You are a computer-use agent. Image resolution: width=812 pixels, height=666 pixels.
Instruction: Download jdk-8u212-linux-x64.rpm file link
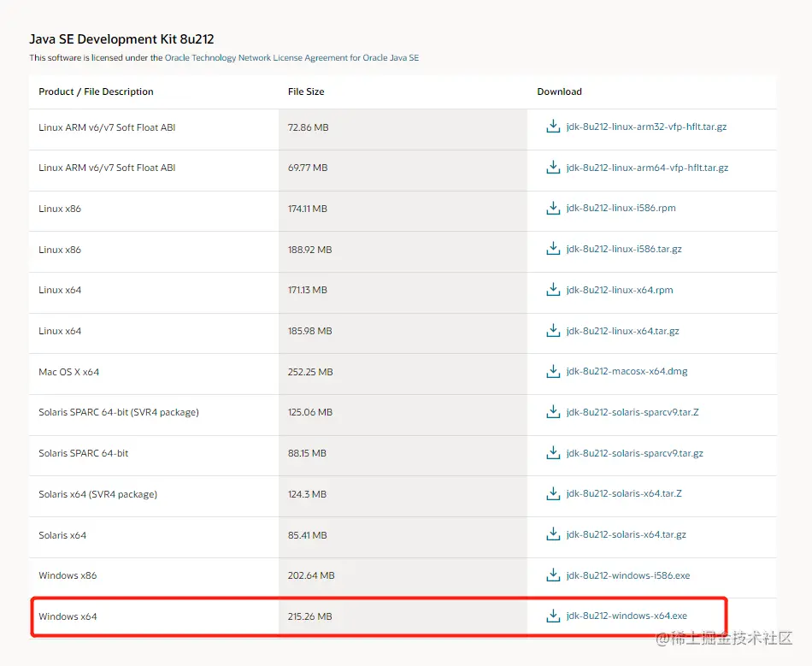tap(620, 290)
